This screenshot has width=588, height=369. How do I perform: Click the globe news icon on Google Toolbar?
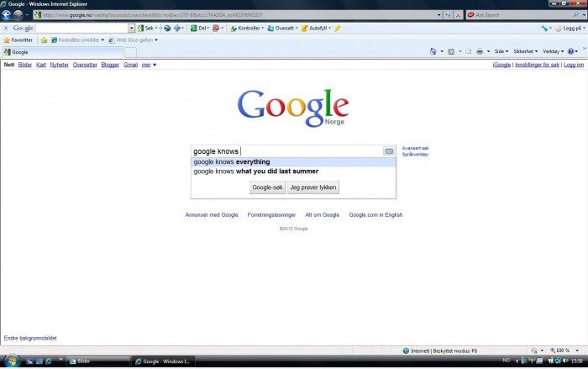[167, 28]
